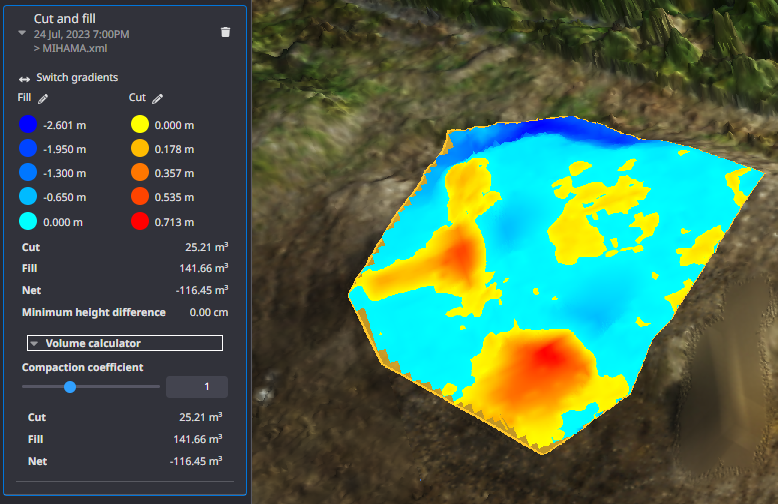The width and height of the screenshot is (778, 504).
Task: Pick the 0.535 m cut color swatch
Action: [x=140, y=196]
